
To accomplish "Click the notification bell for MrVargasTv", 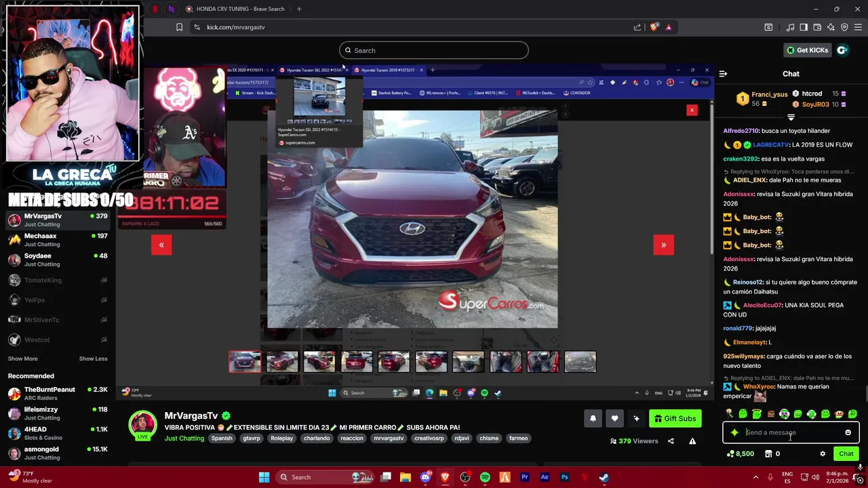I will tap(593, 418).
